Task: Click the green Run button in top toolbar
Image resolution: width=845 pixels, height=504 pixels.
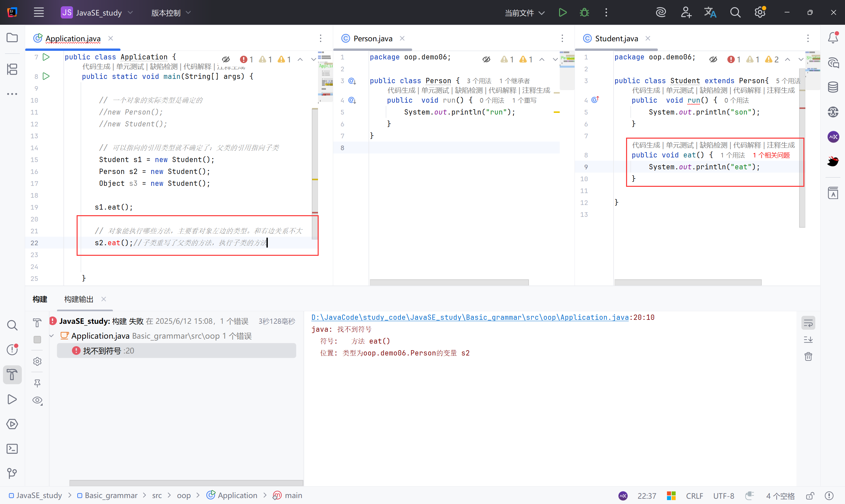Action: coord(562,13)
